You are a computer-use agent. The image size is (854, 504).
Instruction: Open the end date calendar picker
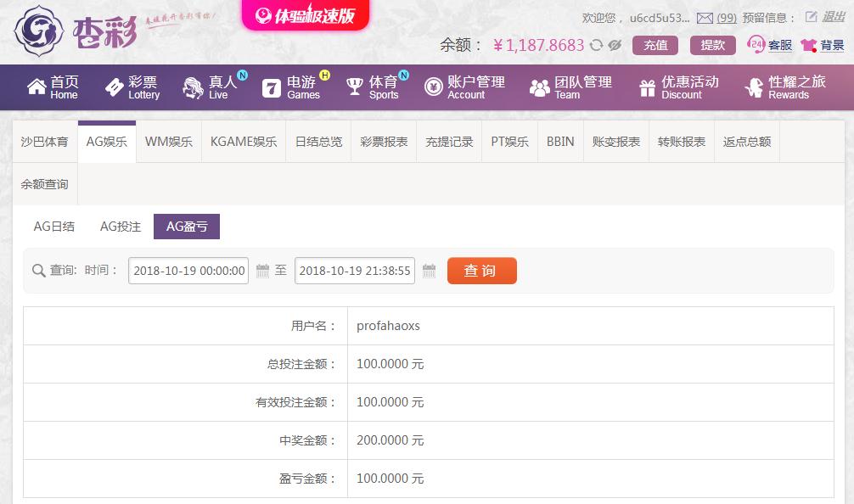429,271
